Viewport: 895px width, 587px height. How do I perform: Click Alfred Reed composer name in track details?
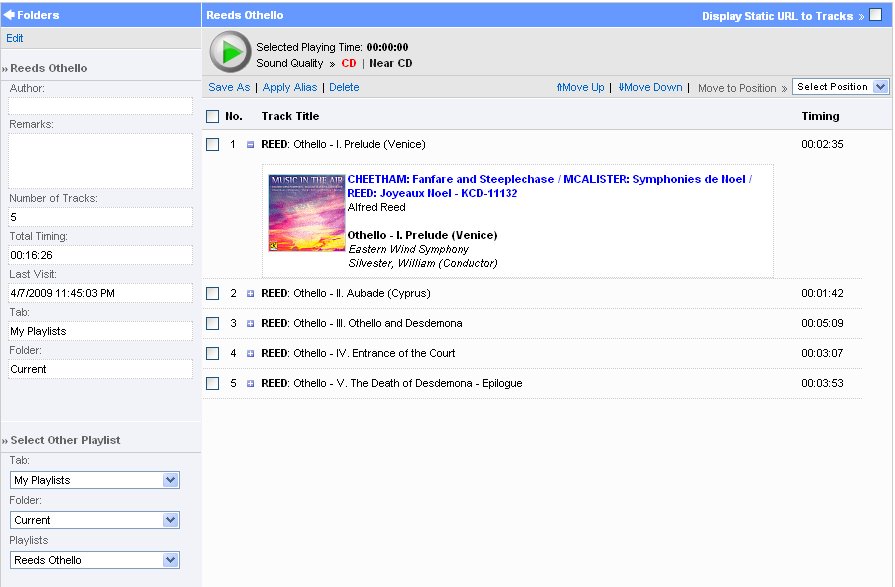click(x=376, y=207)
